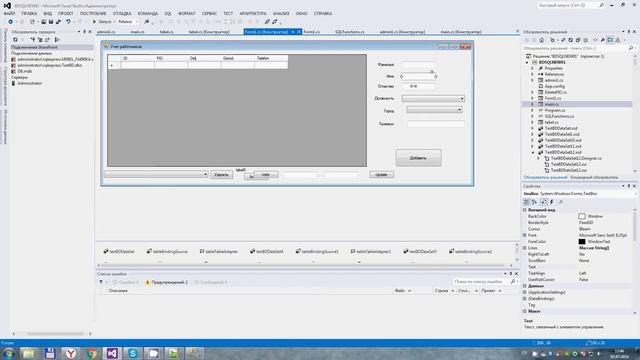Open Yandex browser from the taskbar
The image size is (640, 360).
[x=71, y=353]
